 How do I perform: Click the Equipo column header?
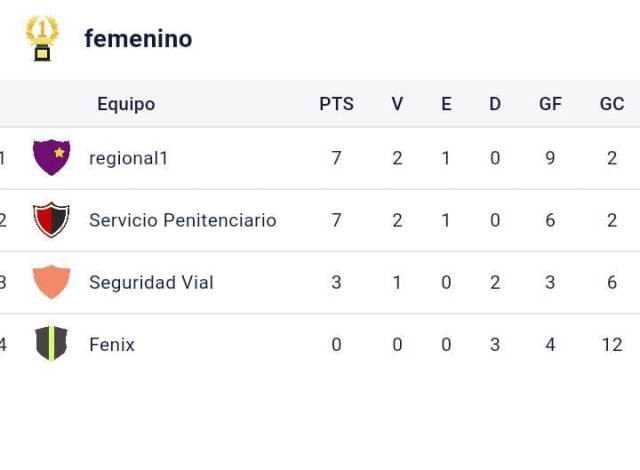click(x=126, y=104)
